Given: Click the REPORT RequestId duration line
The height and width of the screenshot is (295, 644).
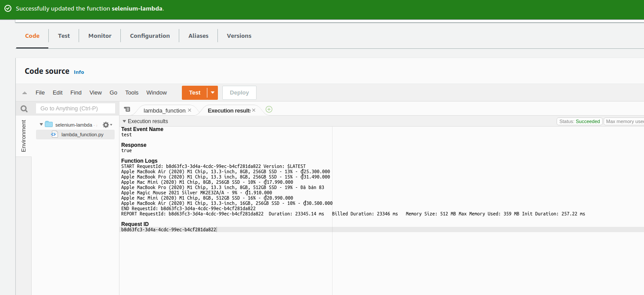Looking at the screenshot, I should point(353,214).
